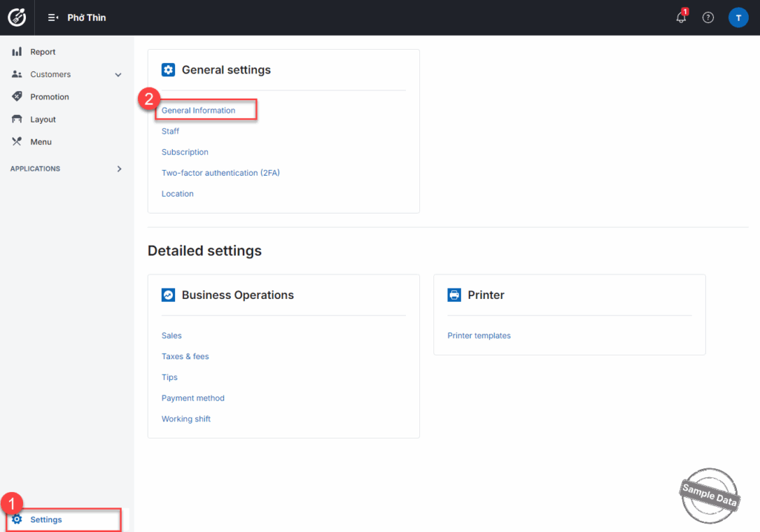Click the app logo in top-left corner

tap(17, 17)
